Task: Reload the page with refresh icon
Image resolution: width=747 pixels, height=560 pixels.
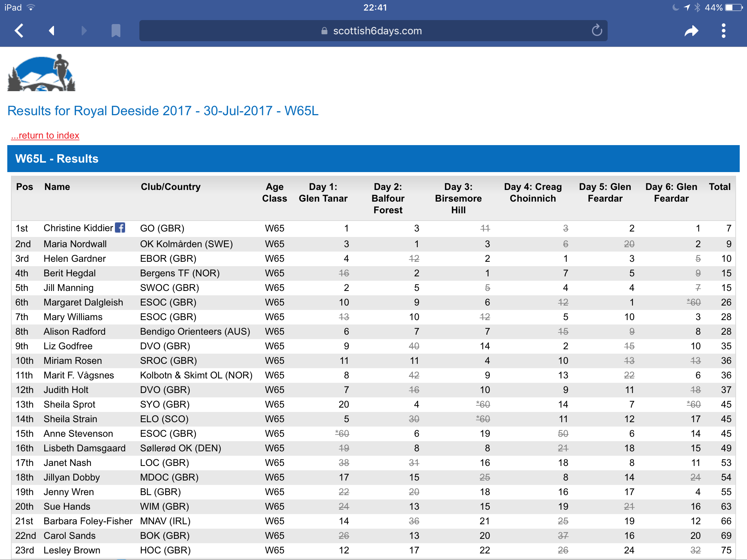Action: (597, 31)
